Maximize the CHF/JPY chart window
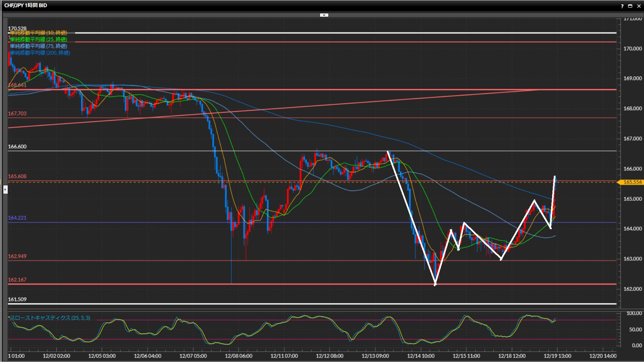This screenshot has width=644, height=362. tap(630, 6)
